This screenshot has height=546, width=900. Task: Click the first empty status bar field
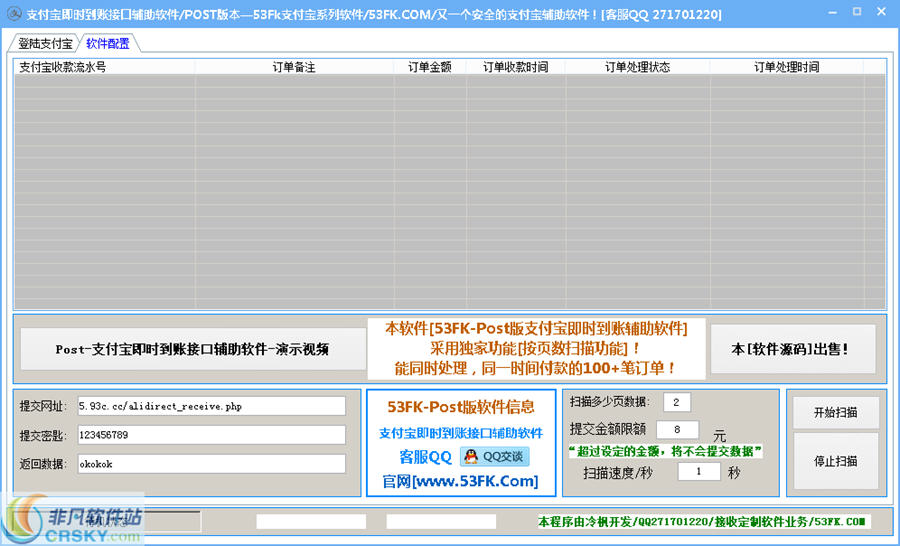(x=311, y=521)
